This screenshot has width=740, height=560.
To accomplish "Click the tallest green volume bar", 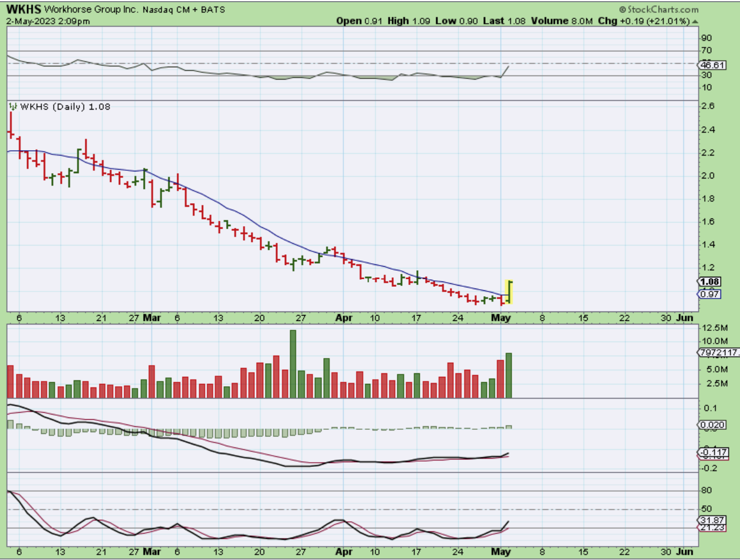I will pos(293,364).
